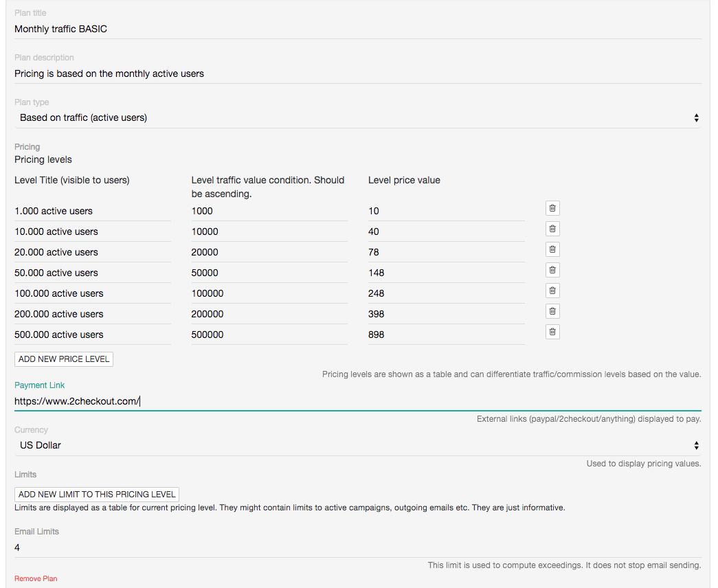718x588 pixels.
Task: Click the 'Email Limits' label
Action: click(36, 531)
